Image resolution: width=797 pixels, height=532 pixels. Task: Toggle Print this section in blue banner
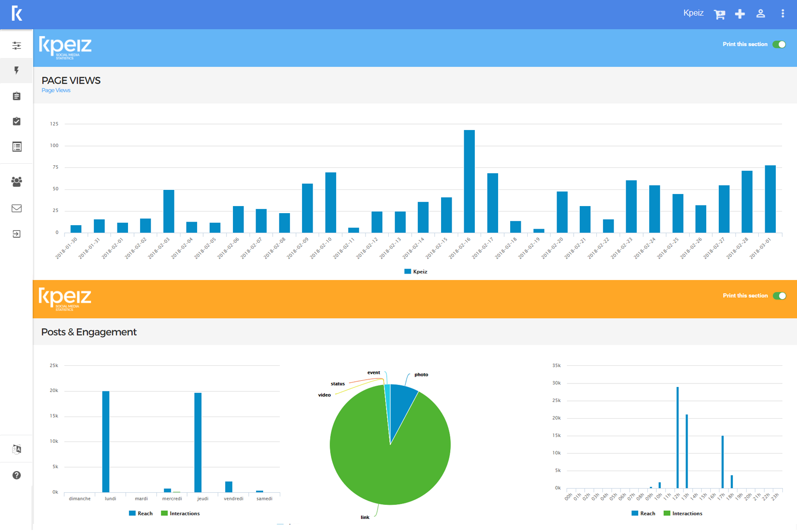point(779,44)
